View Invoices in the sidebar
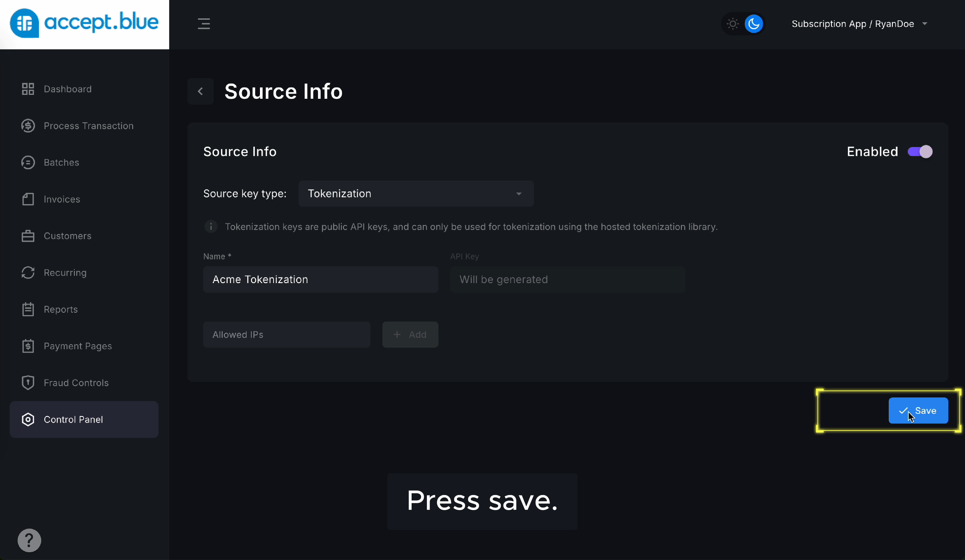 [x=61, y=199]
